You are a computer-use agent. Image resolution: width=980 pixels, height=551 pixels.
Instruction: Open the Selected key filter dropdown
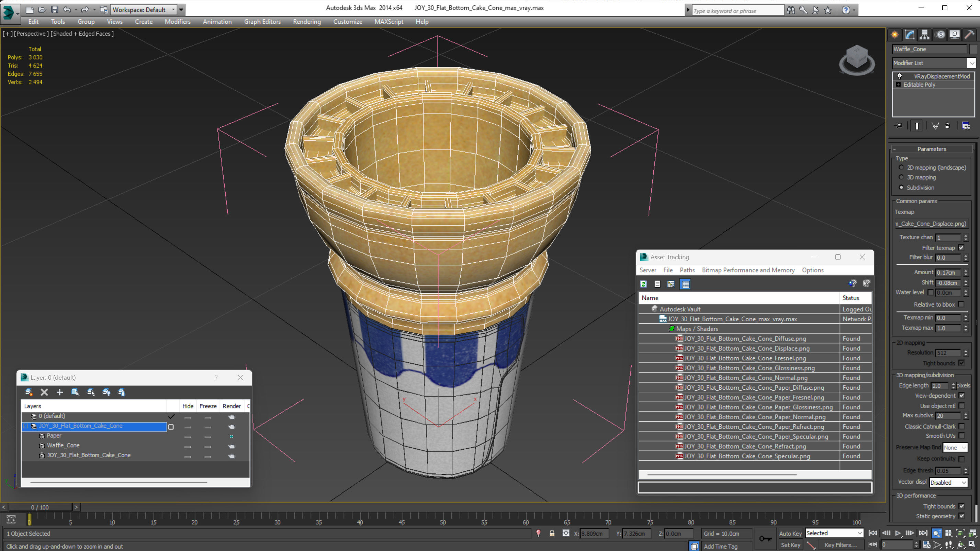pyautogui.click(x=834, y=533)
